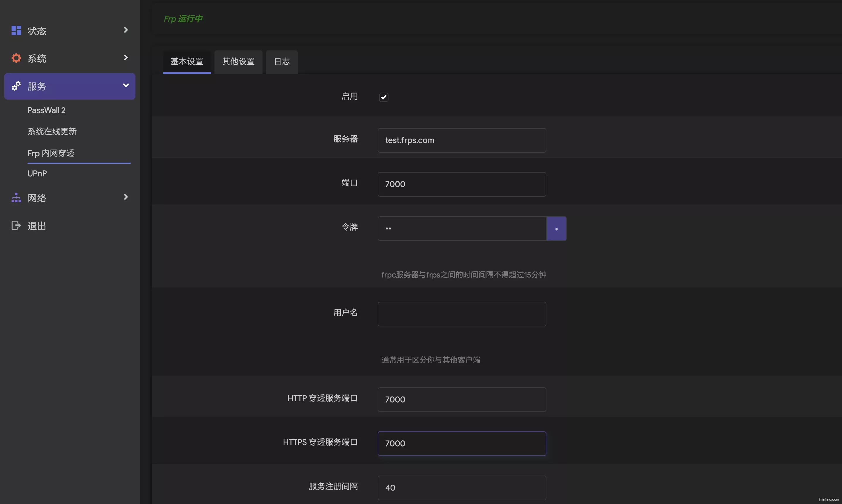Click 退出 to log out

(37, 226)
